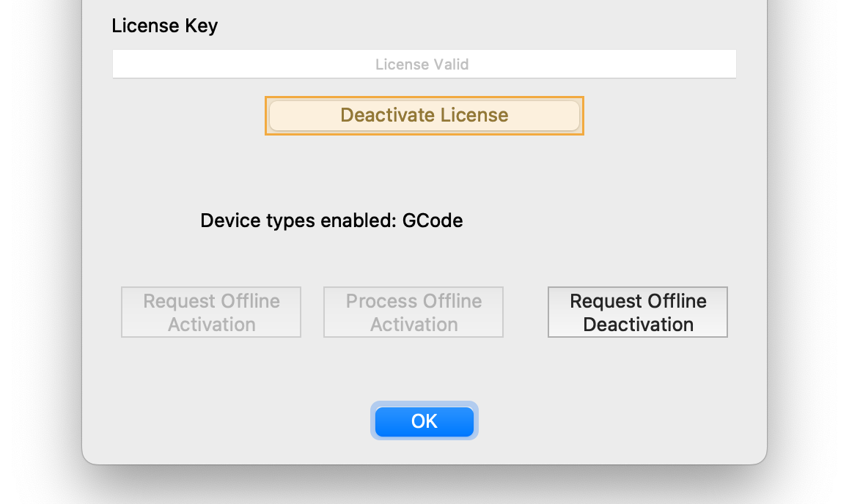Click the greyed-out Request Offline Activation button

211,312
